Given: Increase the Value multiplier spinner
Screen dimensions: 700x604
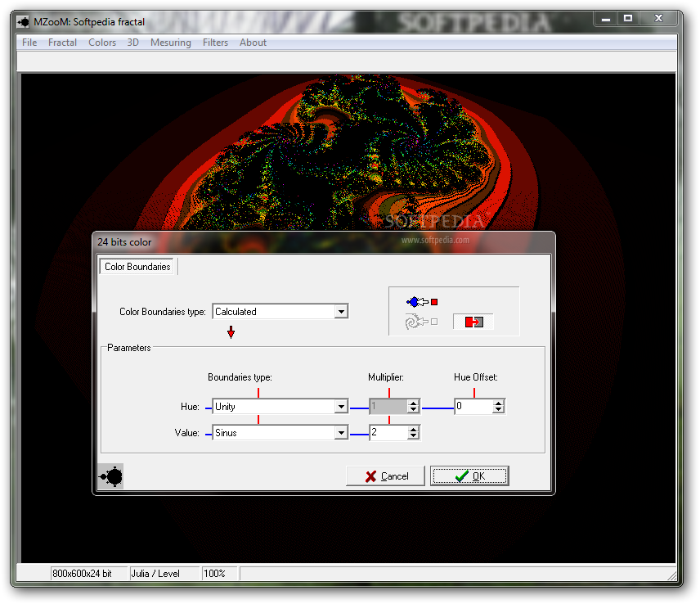Looking at the screenshot, I should (414, 429).
